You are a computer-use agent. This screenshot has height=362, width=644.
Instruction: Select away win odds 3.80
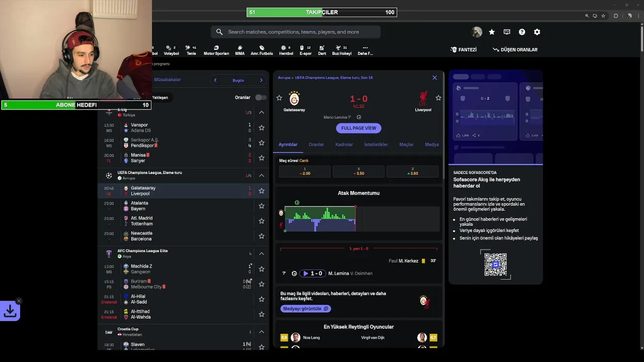coord(413,171)
